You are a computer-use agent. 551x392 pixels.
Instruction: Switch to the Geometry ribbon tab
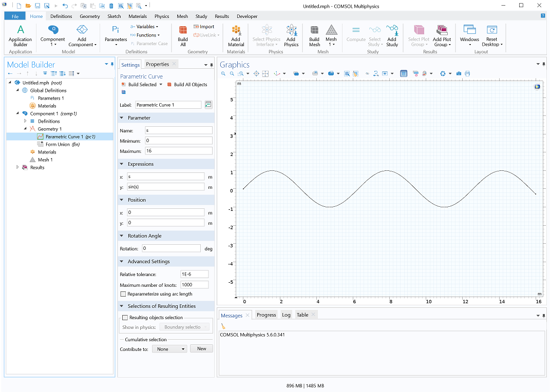pos(89,16)
